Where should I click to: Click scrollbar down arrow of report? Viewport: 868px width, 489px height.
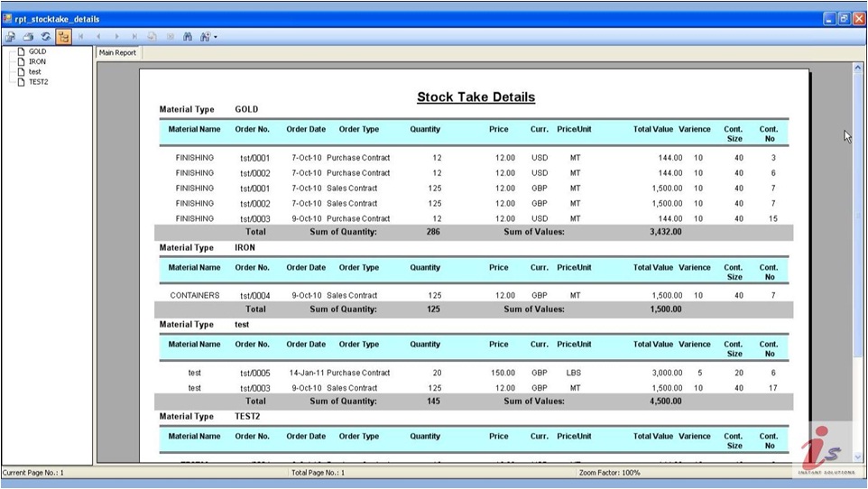858,457
